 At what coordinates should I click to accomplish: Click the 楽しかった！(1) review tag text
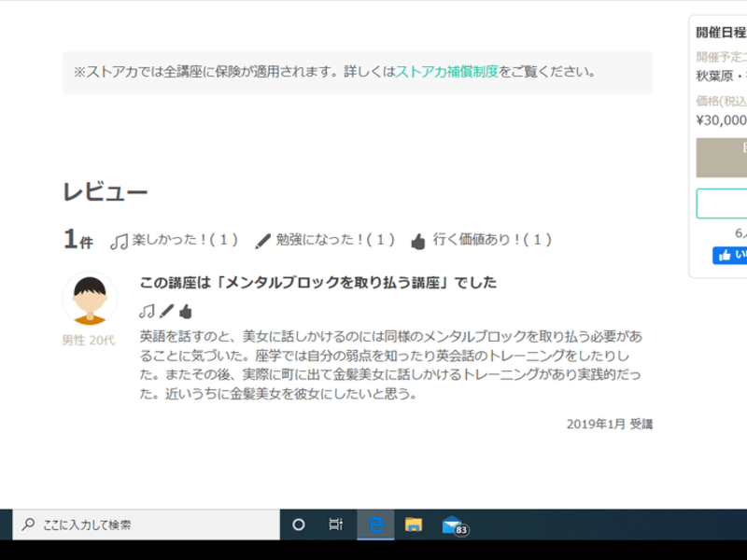click(185, 240)
